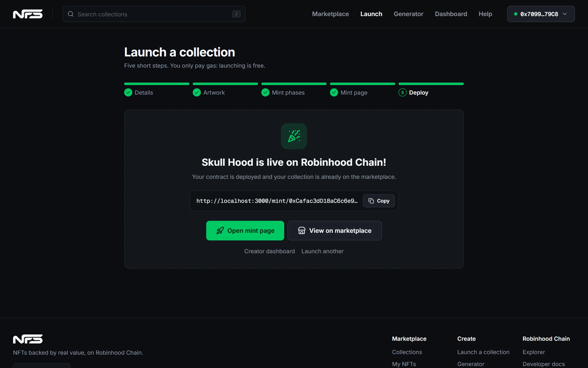
Task: Select the mint page URL text
Action: coord(277,201)
